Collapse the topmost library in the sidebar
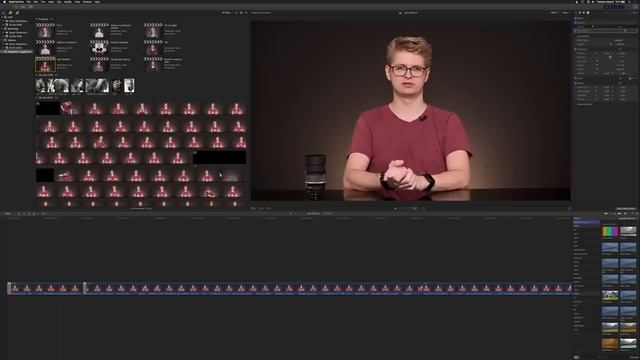The image size is (640, 360). (3, 17)
